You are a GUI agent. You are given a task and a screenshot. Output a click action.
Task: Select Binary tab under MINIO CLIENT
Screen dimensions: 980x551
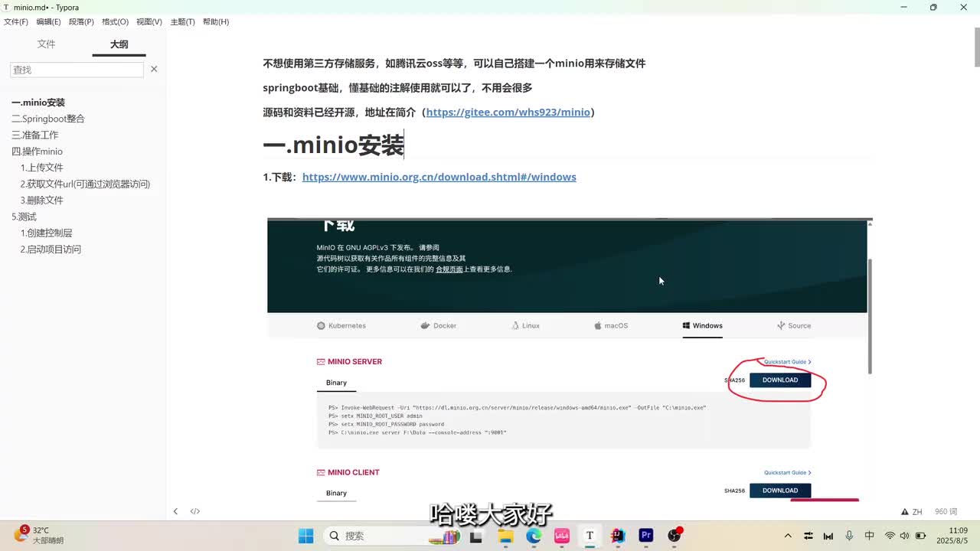point(336,494)
